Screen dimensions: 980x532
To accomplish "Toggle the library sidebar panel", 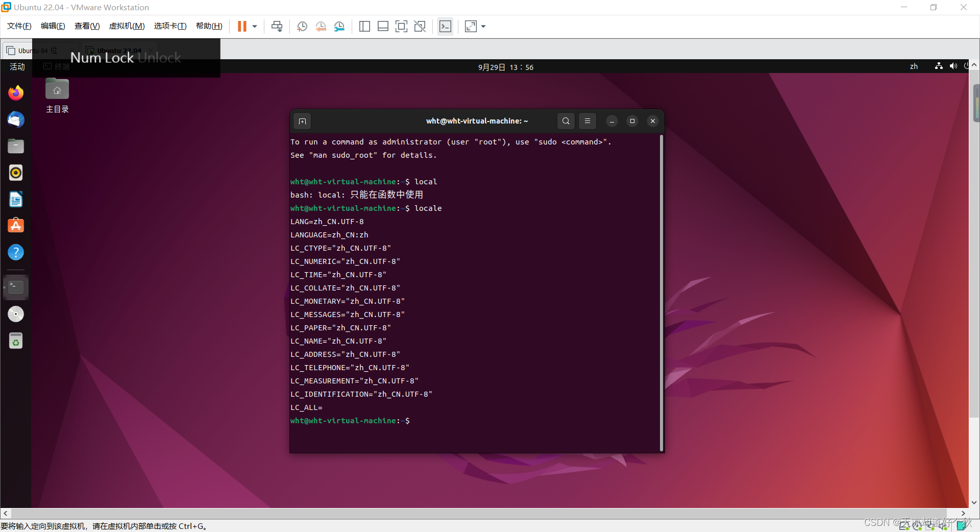I will click(x=364, y=27).
